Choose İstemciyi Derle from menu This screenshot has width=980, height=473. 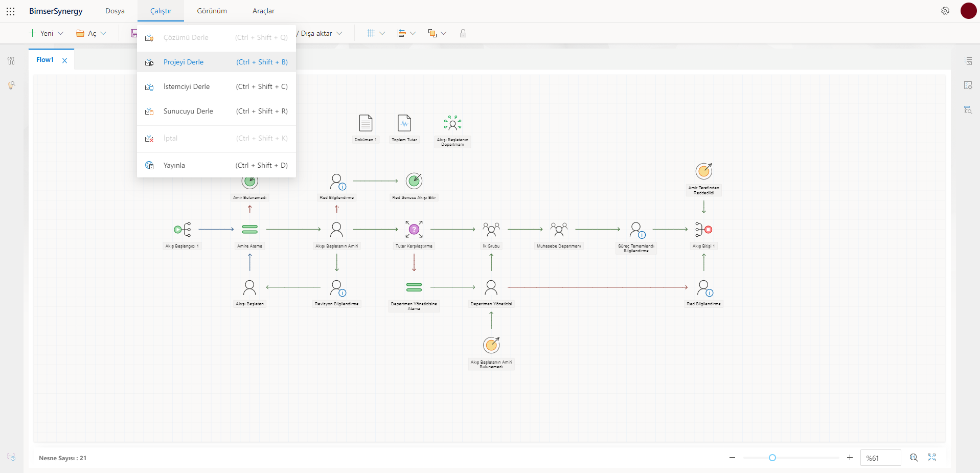(217, 86)
